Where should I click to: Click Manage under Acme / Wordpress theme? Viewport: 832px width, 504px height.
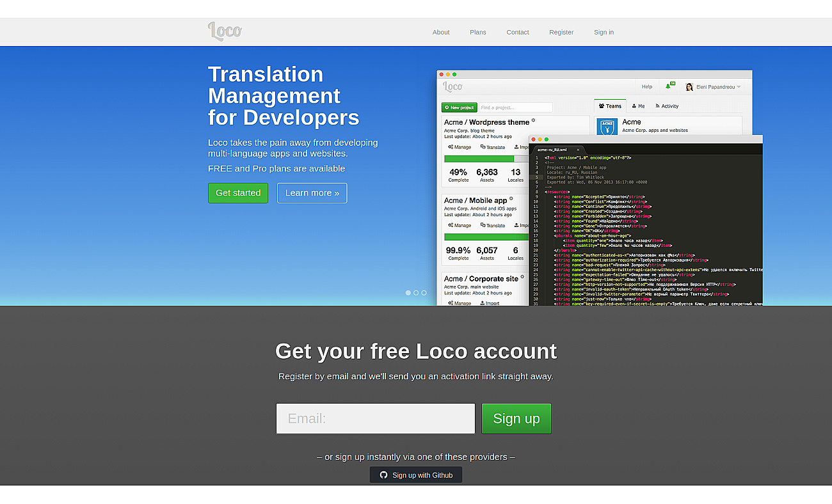[460, 147]
